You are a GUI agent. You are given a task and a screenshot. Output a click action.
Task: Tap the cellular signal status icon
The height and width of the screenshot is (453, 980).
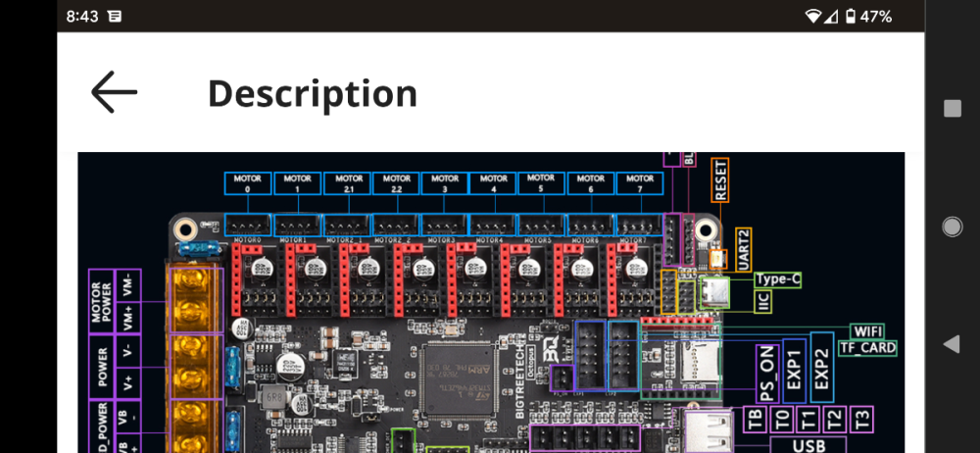(x=831, y=17)
